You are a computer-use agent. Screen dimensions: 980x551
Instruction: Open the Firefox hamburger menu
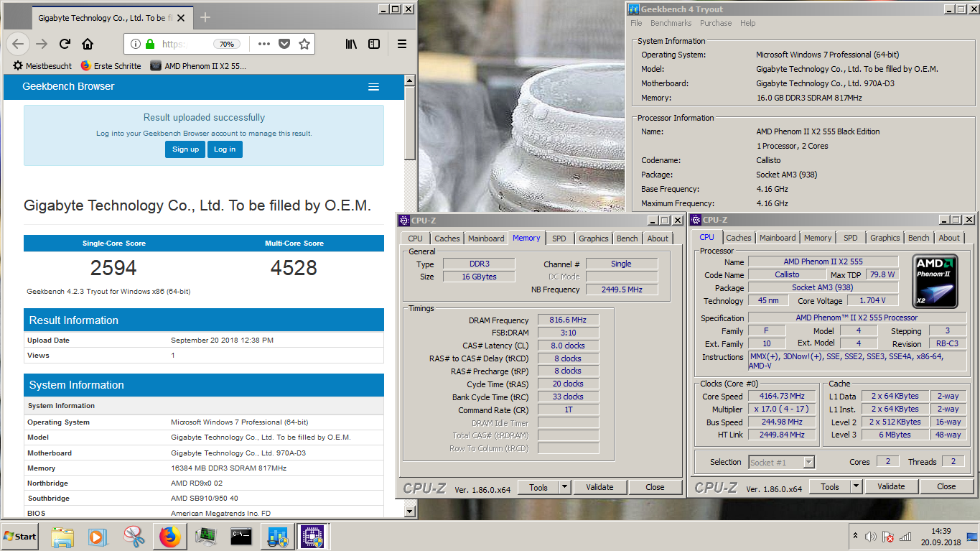click(402, 44)
